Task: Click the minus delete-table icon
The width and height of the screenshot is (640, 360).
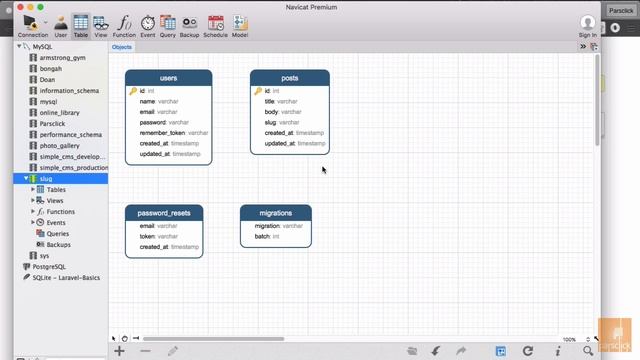Action: coord(145,351)
